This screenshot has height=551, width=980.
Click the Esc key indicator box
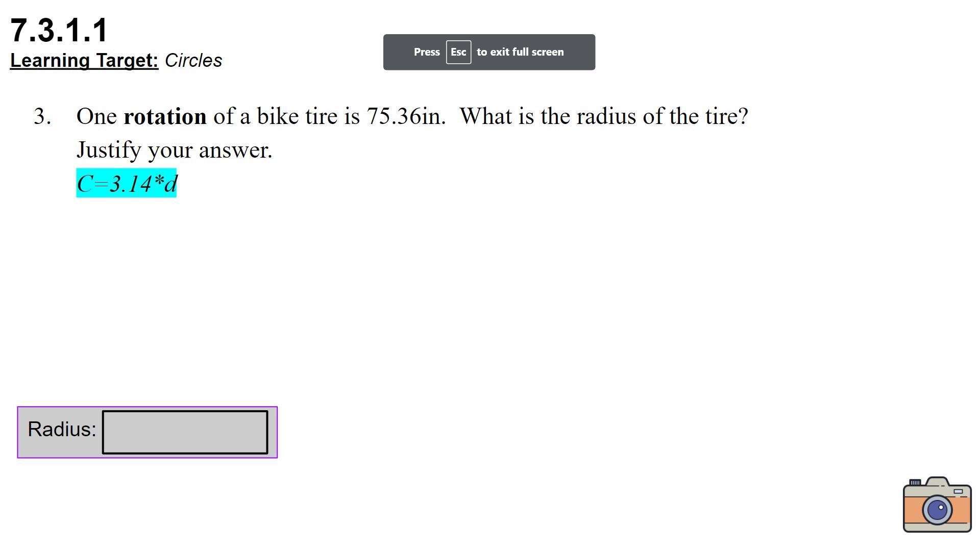(458, 52)
